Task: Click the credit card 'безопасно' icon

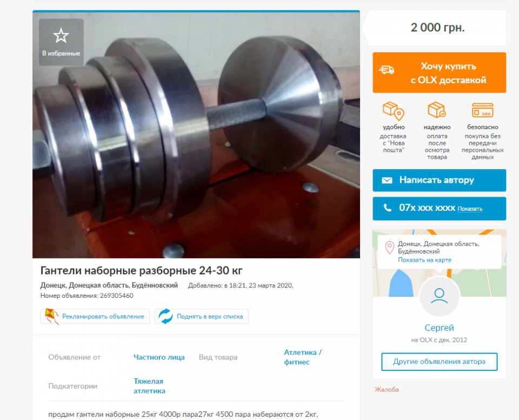Action: (x=482, y=110)
